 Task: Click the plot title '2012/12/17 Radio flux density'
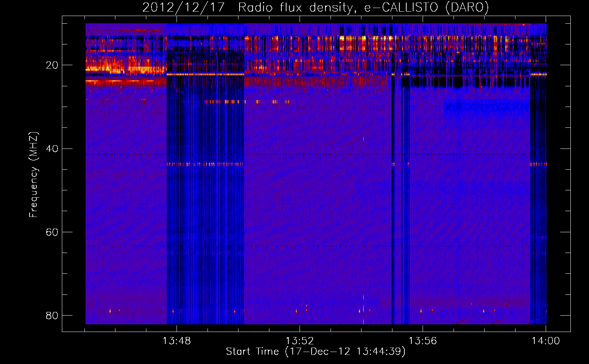(315, 8)
